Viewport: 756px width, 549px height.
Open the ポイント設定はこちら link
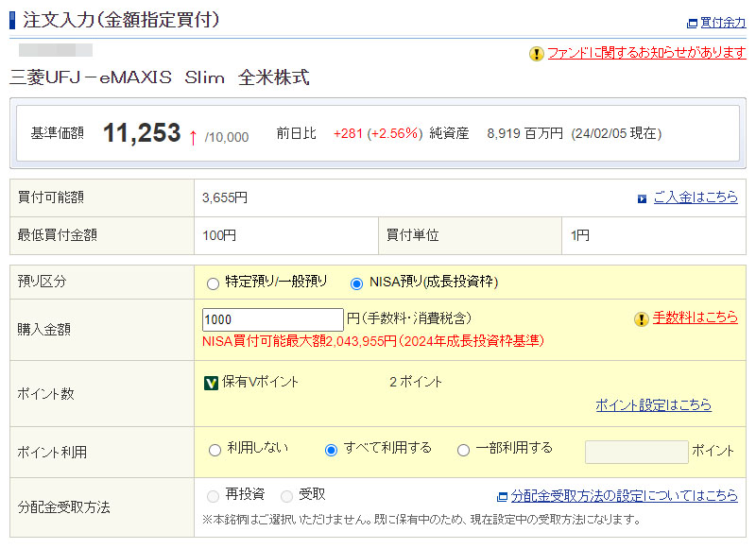click(x=653, y=405)
